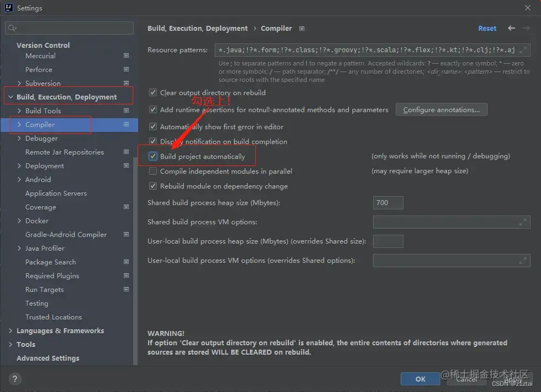Expand the Docker node
Screen dimensions: 541x392
point(19,220)
